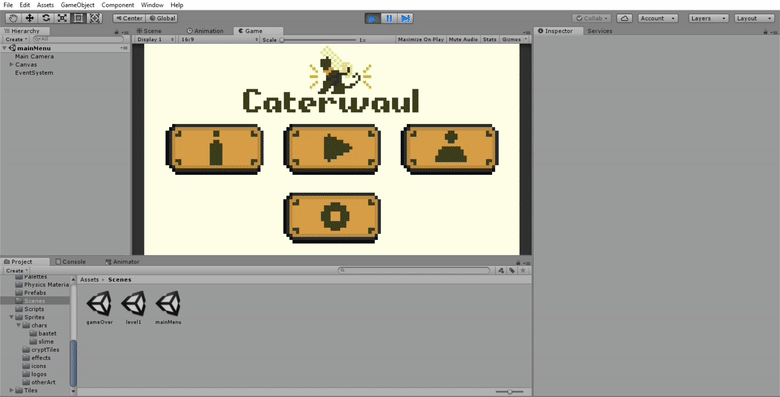Open the Layers dropdown
The width and height of the screenshot is (780, 397).
coord(708,18)
